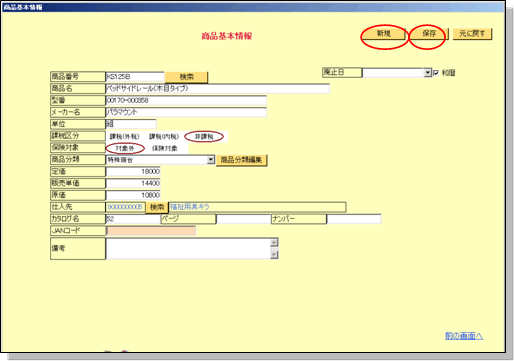The height and width of the screenshot is (361, 514).
Task: Select 課税(内税) tax option
Action: tap(164, 137)
